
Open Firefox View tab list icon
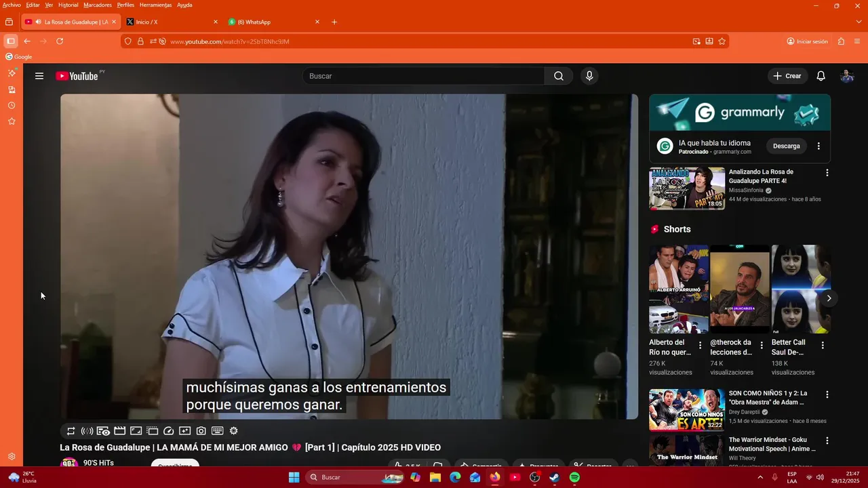pyautogui.click(x=9, y=22)
